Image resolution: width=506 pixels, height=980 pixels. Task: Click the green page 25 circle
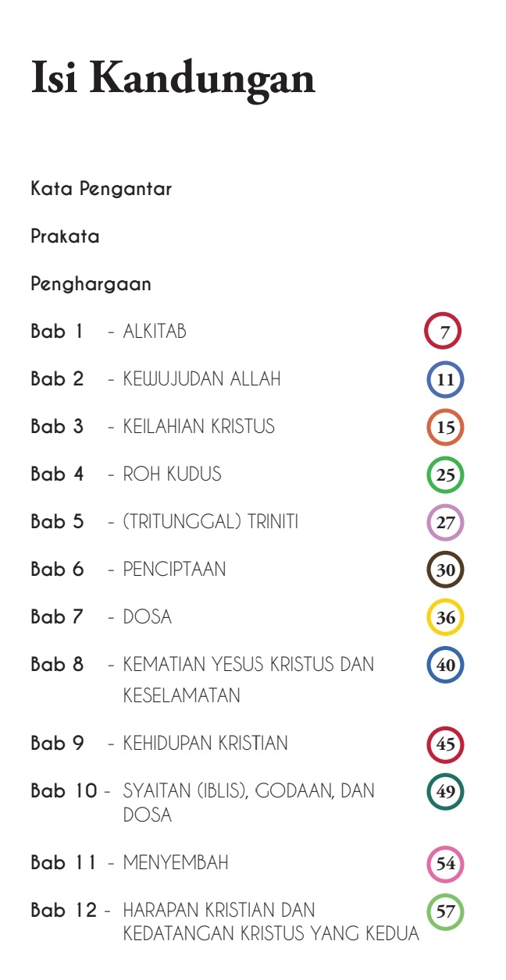coord(445,475)
